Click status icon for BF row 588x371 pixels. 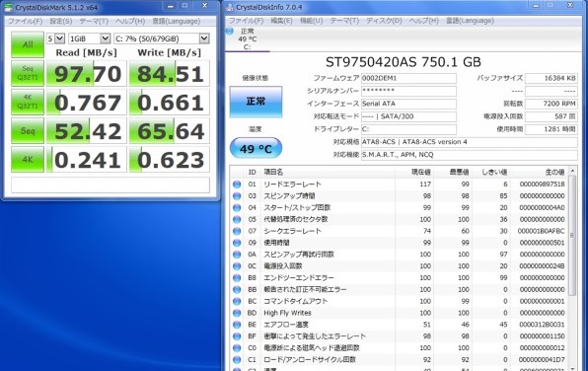pos(237,336)
